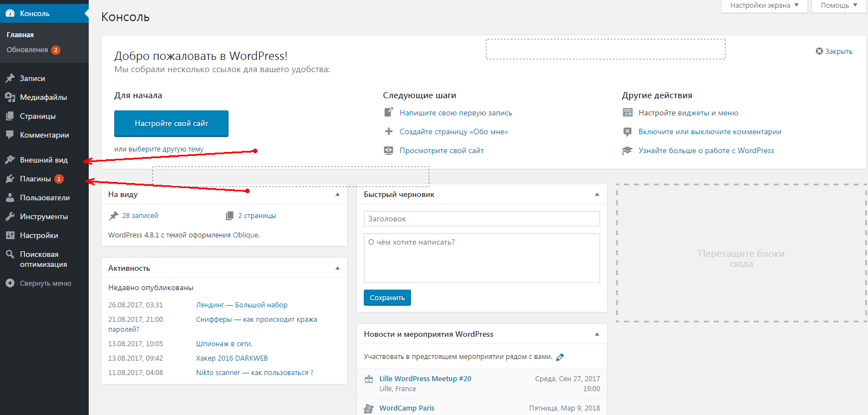Image resolution: width=868 pixels, height=415 pixels.
Task: Click the Инструменты wrench icon
Action: (x=10, y=217)
